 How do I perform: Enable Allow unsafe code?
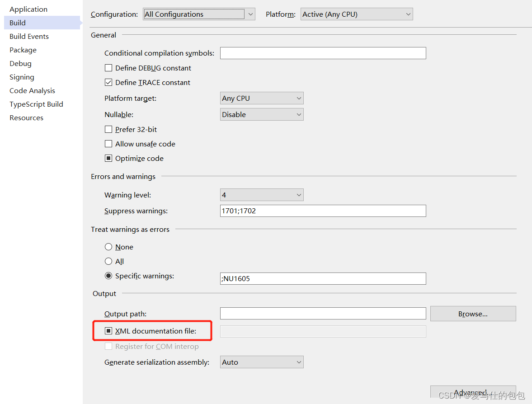coord(108,144)
